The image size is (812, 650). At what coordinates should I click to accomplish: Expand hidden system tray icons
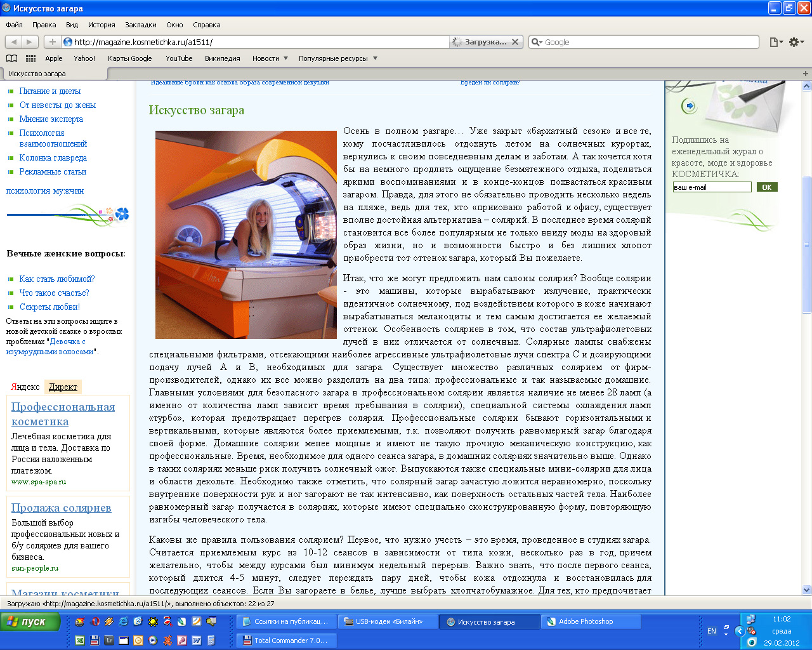[739, 631]
